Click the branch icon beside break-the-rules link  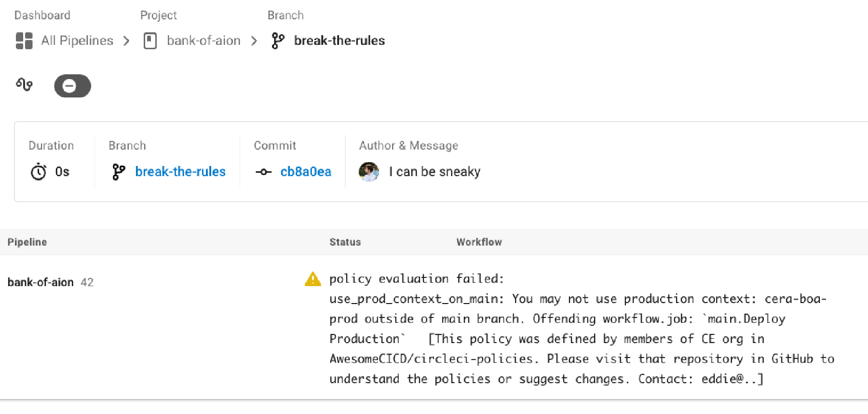point(118,172)
